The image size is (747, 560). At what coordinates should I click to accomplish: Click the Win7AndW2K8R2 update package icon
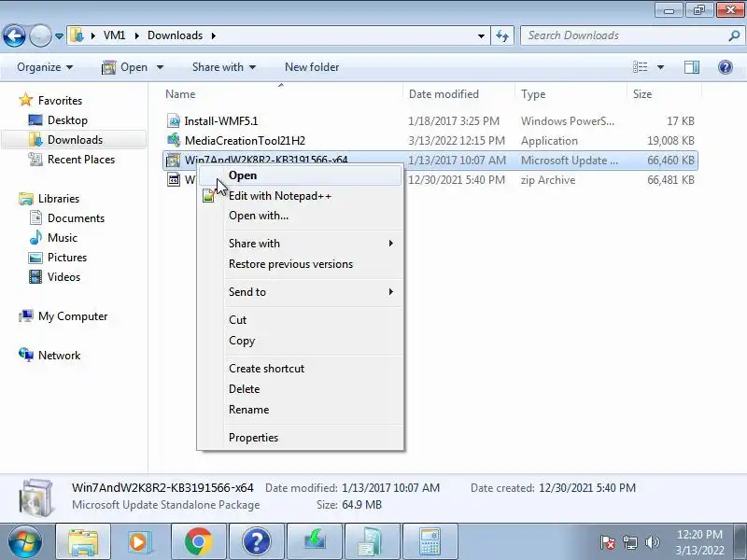click(174, 160)
